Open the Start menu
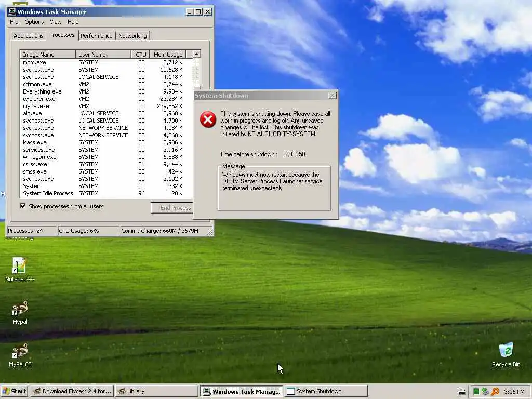 (15, 391)
